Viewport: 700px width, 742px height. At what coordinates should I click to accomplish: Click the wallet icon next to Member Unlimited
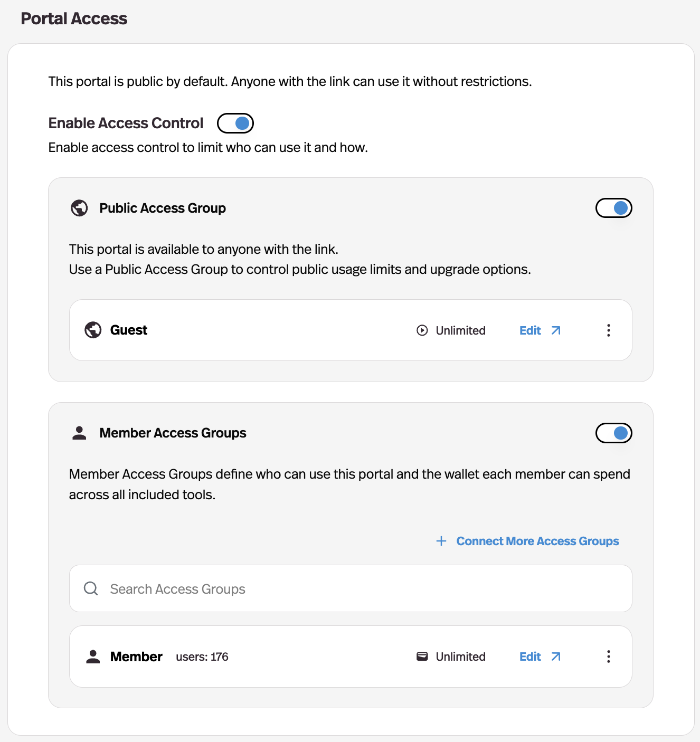click(x=422, y=657)
